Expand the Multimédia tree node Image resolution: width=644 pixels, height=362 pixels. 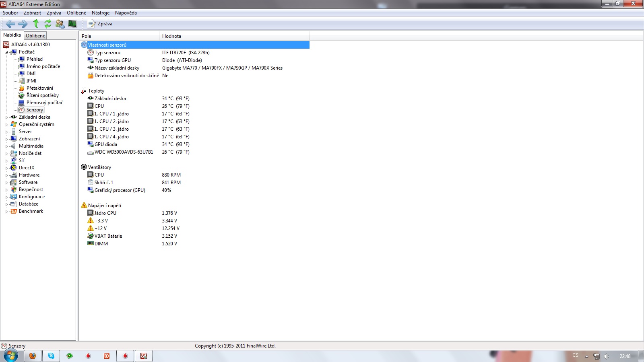(6, 146)
